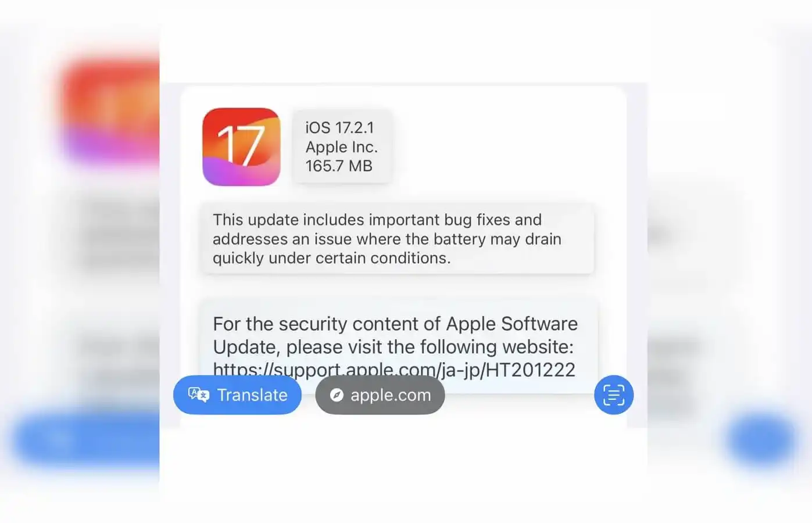
Task: Select the "165.7 MB" size text
Action: pos(339,166)
